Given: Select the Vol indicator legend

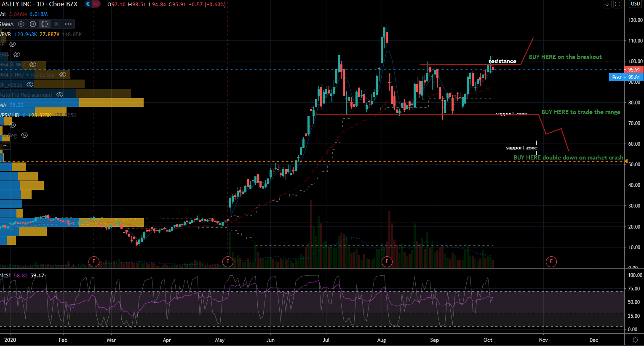Looking at the screenshot, I should click(3, 14).
